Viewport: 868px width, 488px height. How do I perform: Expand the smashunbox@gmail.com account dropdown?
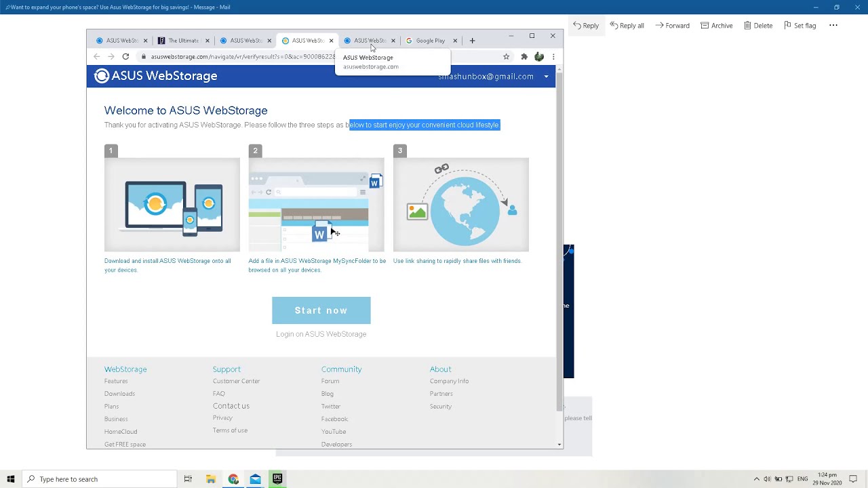(x=547, y=77)
